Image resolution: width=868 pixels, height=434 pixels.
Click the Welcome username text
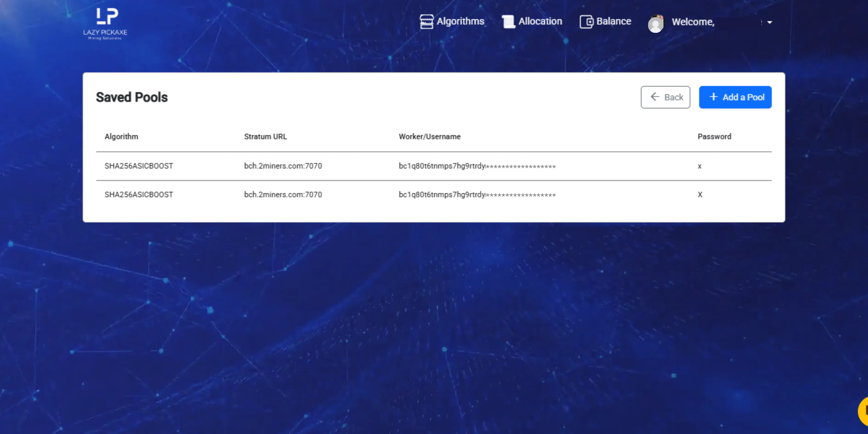693,22
